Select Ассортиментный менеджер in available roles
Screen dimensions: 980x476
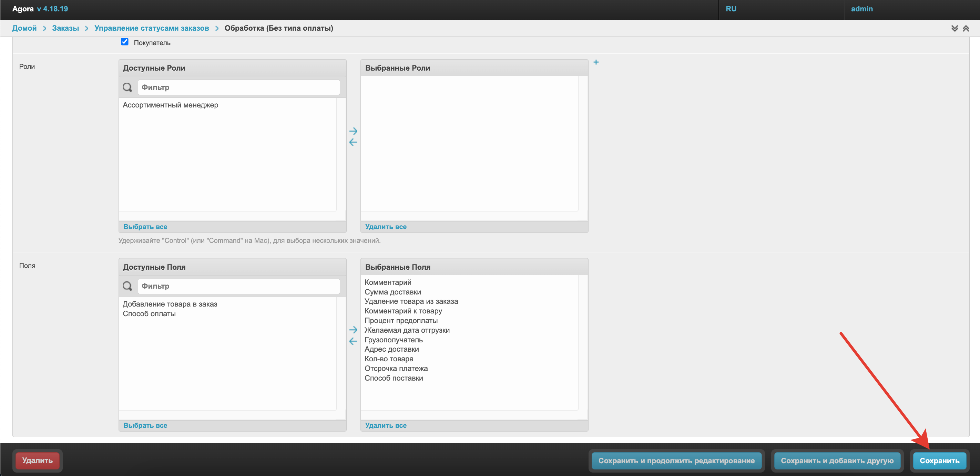[170, 105]
